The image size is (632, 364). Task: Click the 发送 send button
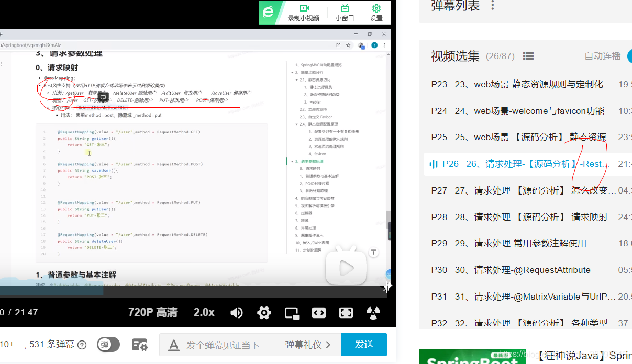coord(364,345)
